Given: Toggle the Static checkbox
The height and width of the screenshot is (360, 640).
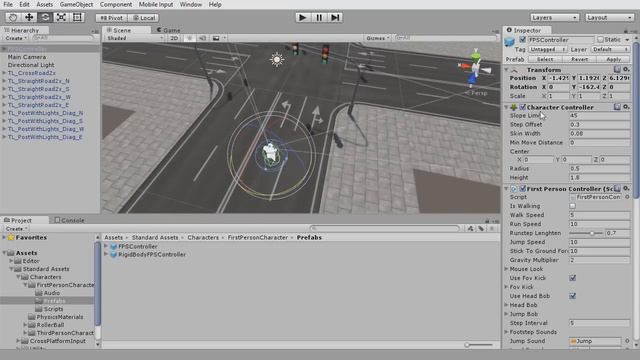Looking at the screenshot, I should [600, 40].
